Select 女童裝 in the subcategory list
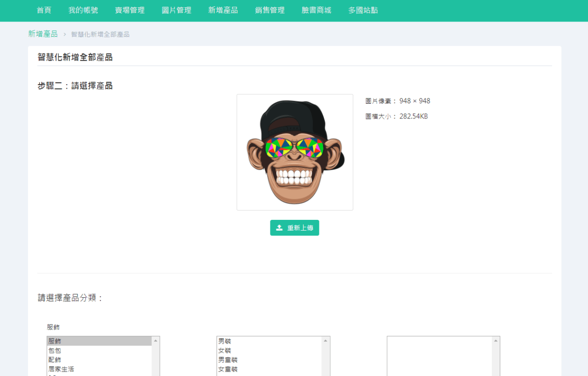 pyautogui.click(x=245, y=369)
